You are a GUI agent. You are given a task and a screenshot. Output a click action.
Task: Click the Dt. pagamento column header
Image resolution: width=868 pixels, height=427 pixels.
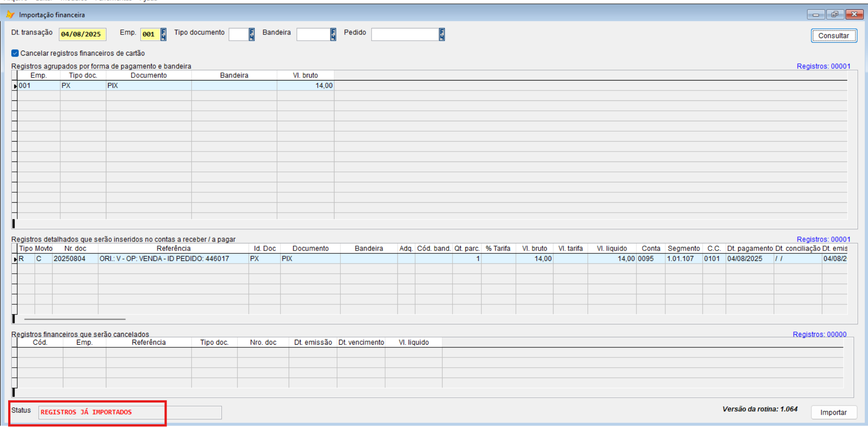[x=749, y=248]
